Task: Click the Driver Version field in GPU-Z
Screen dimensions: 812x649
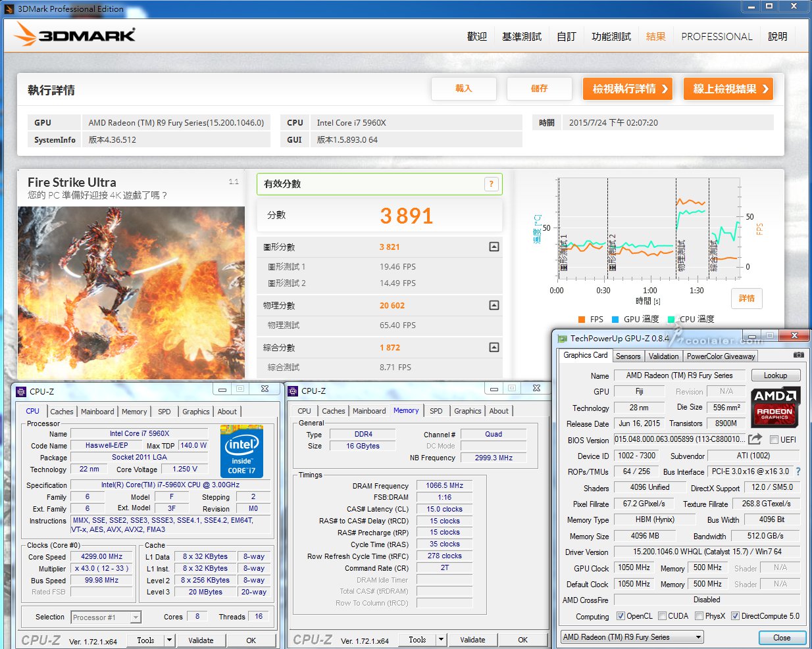Action: click(707, 552)
